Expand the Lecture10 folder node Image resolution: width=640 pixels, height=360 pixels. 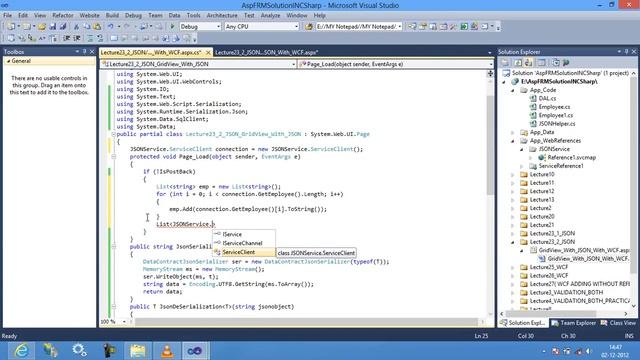coord(513,175)
